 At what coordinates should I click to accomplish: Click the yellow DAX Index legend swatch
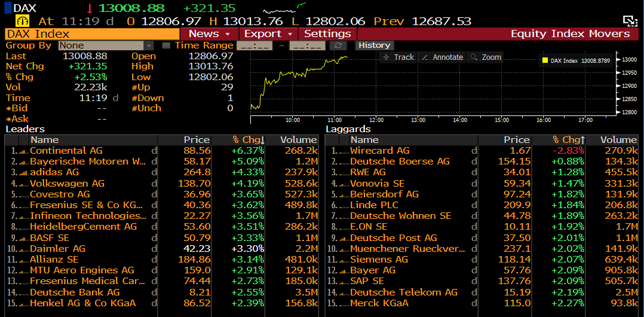[x=545, y=60]
